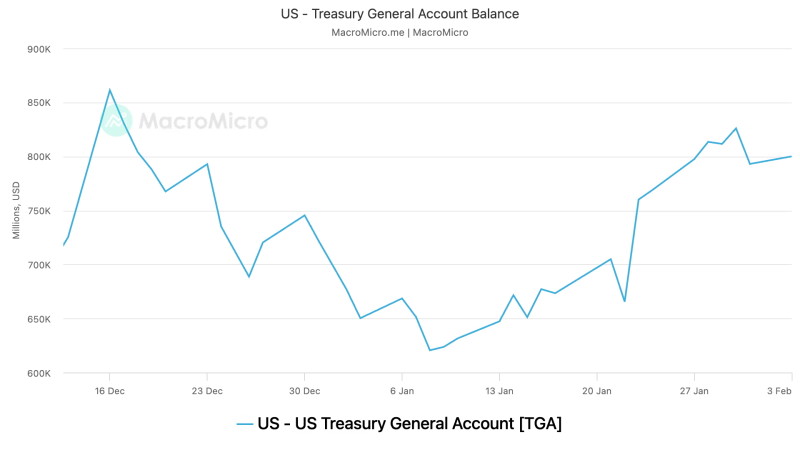Select the 30 Dec axis label
Viewport: 800px width, 450px height.
click(x=305, y=391)
